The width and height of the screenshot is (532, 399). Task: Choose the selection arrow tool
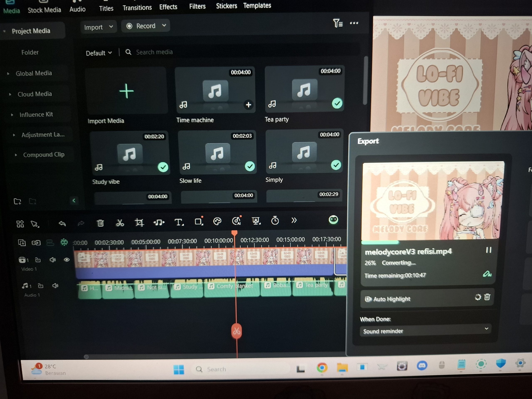[35, 224]
